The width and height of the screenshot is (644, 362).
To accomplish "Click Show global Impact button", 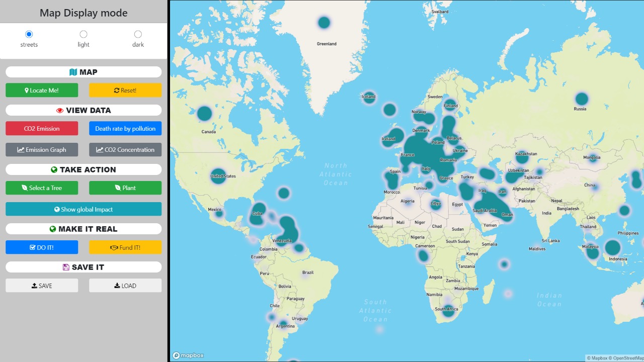I will tap(84, 209).
